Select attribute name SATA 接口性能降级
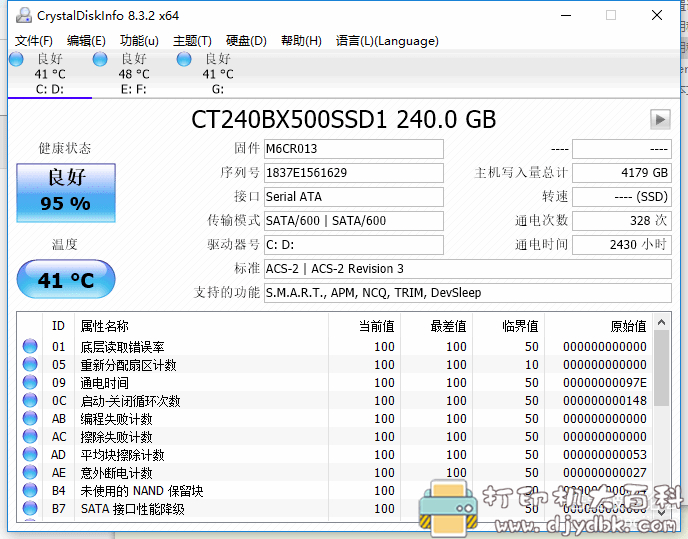The width and height of the screenshot is (688, 539). [133, 509]
